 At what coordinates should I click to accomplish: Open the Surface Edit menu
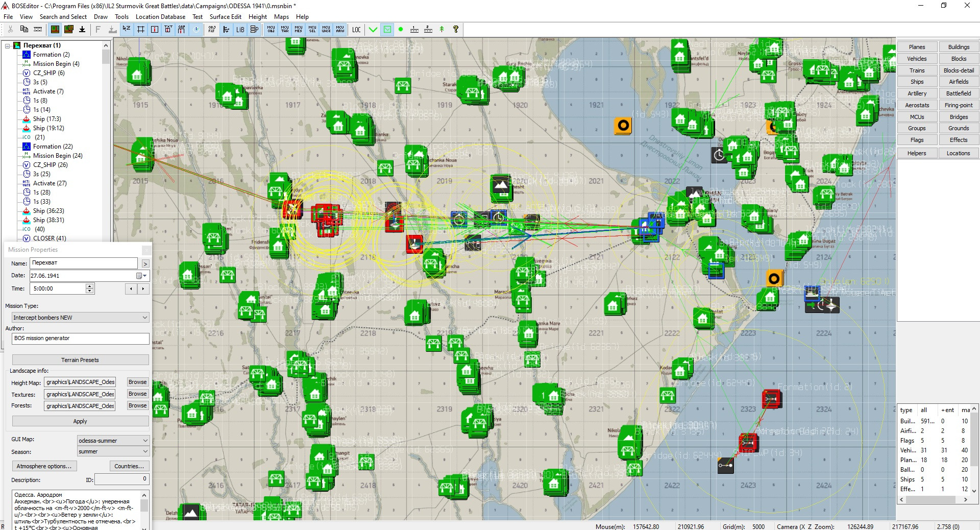pos(225,17)
